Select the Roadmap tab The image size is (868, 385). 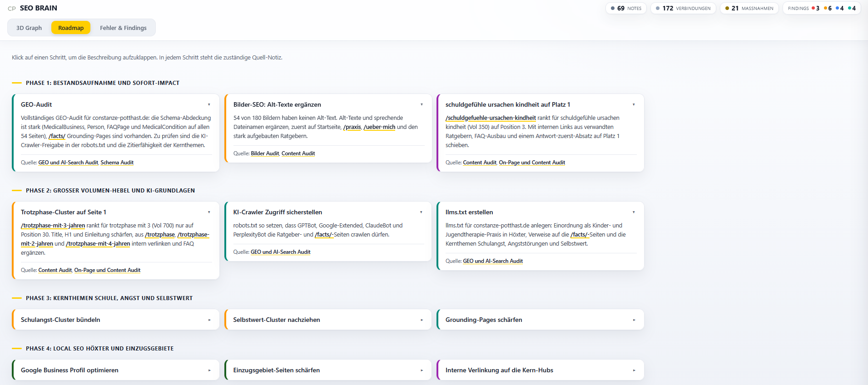(71, 28)
